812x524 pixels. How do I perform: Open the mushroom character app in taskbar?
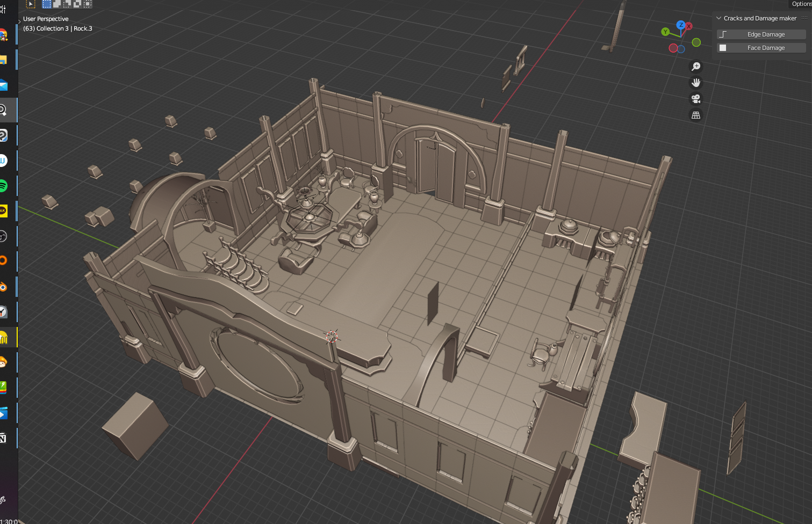pos(3,362)
